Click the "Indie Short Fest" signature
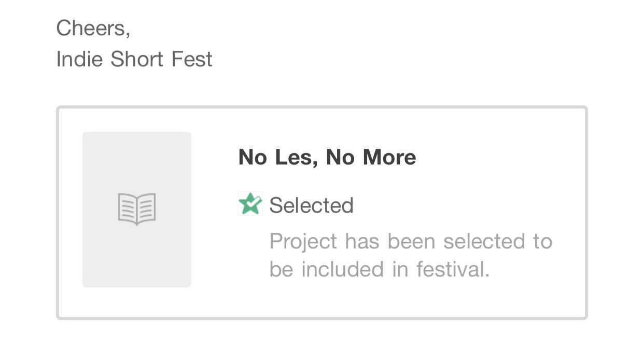The width and height of the screenshot is (644, 346). (134, 59)
